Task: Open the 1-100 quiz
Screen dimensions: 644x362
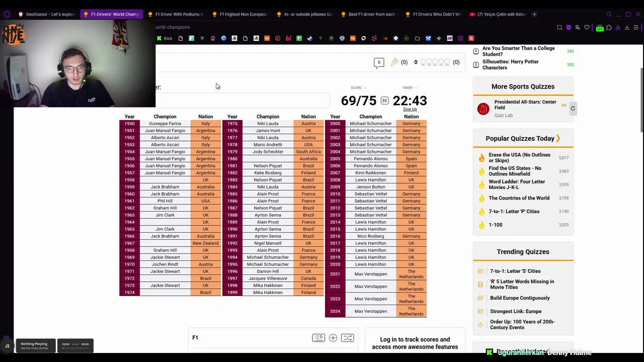Action: pos(495,225)
